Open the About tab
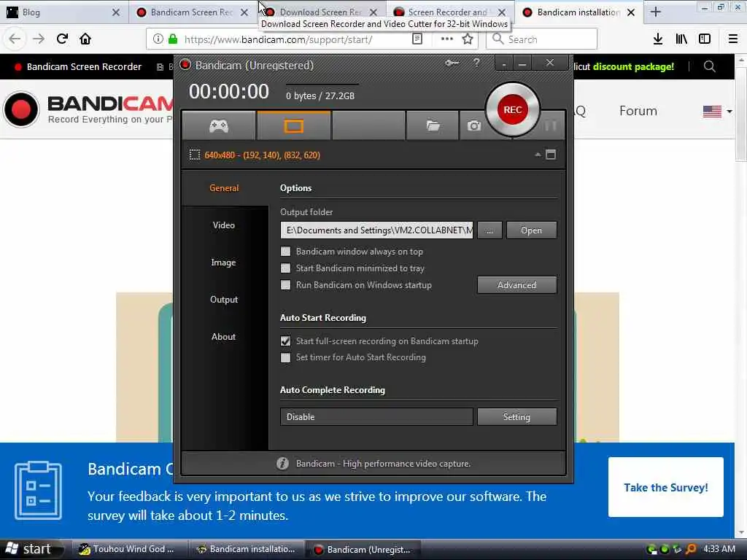 [x=224, y=337]
